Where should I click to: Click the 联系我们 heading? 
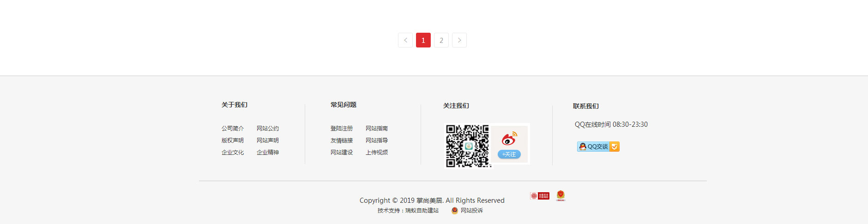point(586,106)
